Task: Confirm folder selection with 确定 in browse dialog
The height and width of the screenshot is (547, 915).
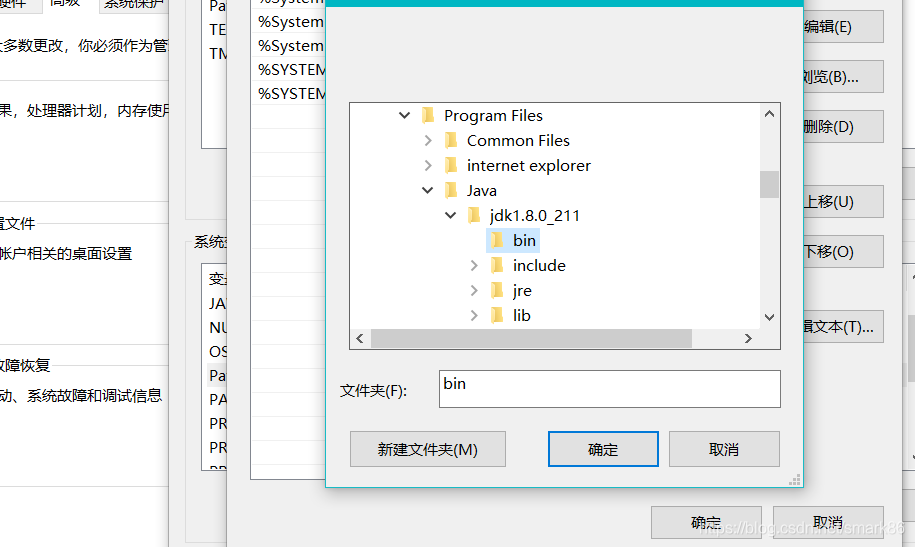Action: 603,449
